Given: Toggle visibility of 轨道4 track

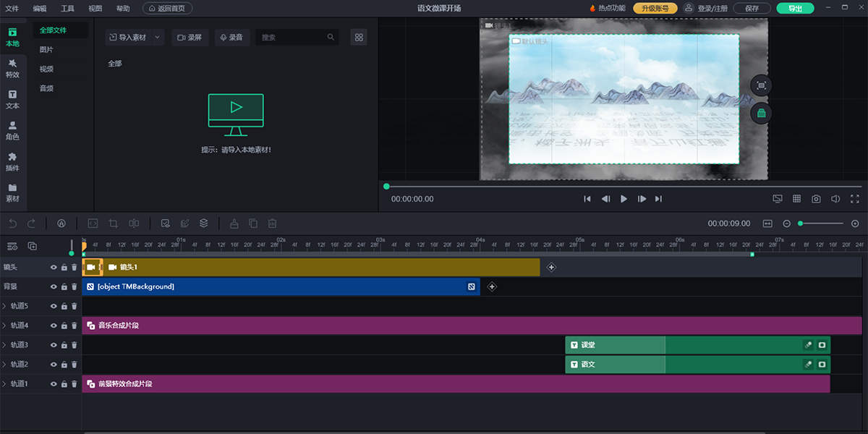Looking at the screenshot, I should 54,326.
